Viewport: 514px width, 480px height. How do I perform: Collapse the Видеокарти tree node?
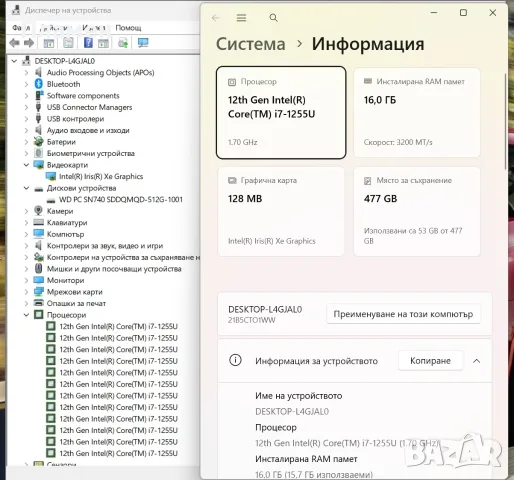26,165
